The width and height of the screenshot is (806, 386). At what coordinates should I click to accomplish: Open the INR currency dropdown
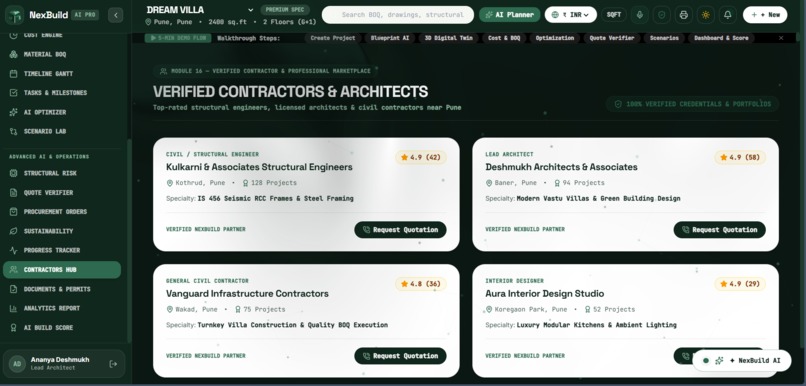pyautogui.click(x=571, y=15)
